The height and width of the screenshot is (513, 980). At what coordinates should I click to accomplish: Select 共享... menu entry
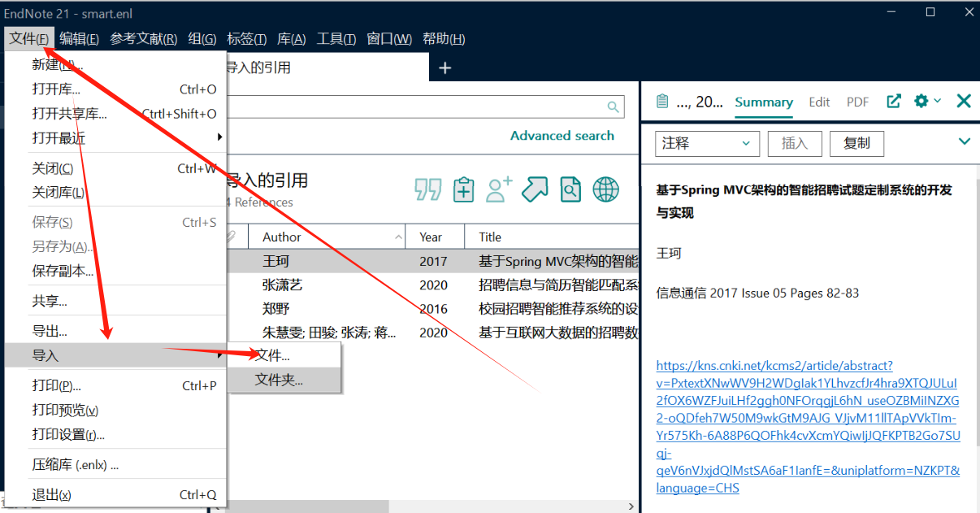(115, 301)
